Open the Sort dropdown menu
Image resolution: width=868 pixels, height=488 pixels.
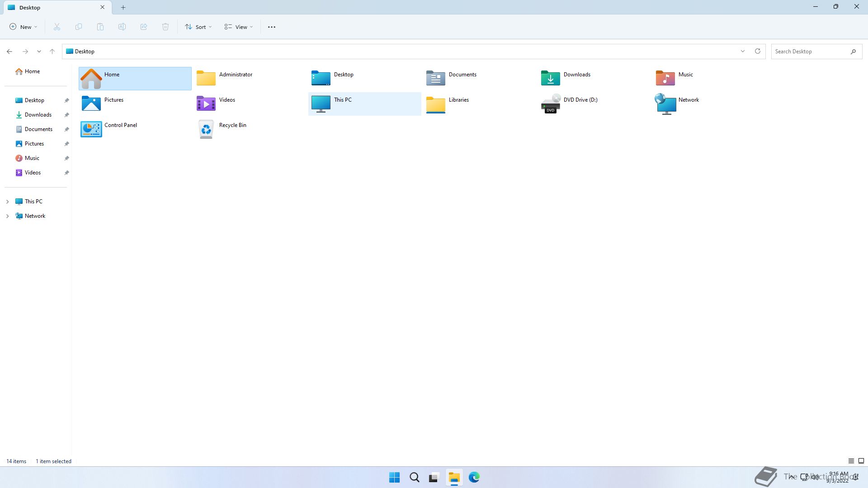click(198, 27)
